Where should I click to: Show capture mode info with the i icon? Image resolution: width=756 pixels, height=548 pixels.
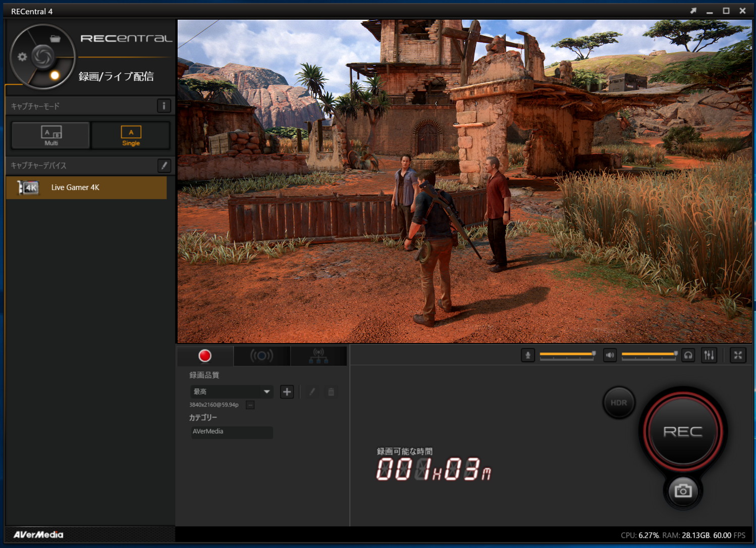pyautogui.click(x=164, y=106)
